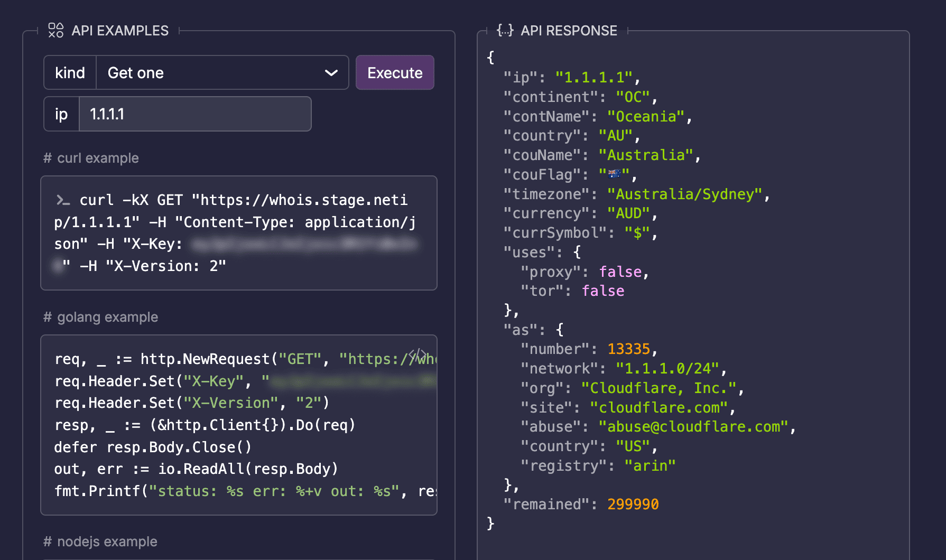Viewport: 946px width, 560px height.
Task: Click the "# curl example" heading
Action: 91,158
